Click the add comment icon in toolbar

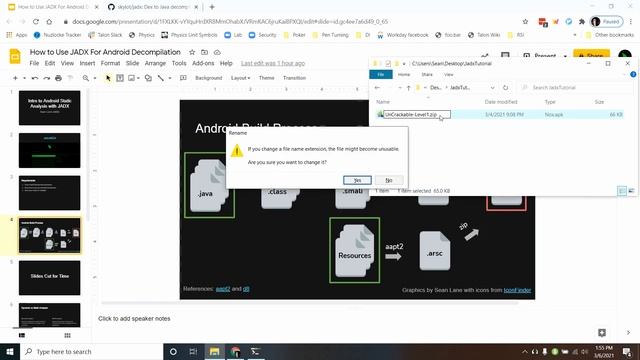coord(183,78)
